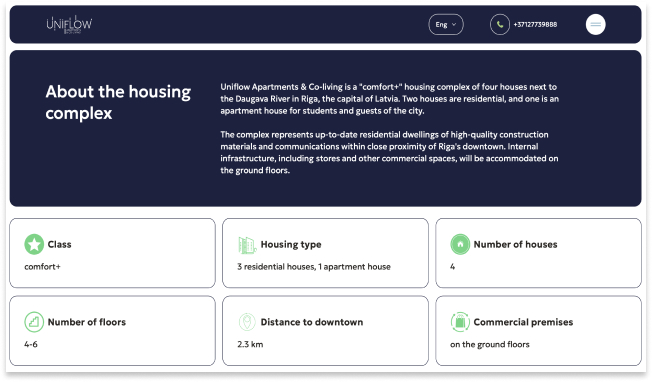
Task: Open the Eng language dropdown
Action: tap(446, 25)
